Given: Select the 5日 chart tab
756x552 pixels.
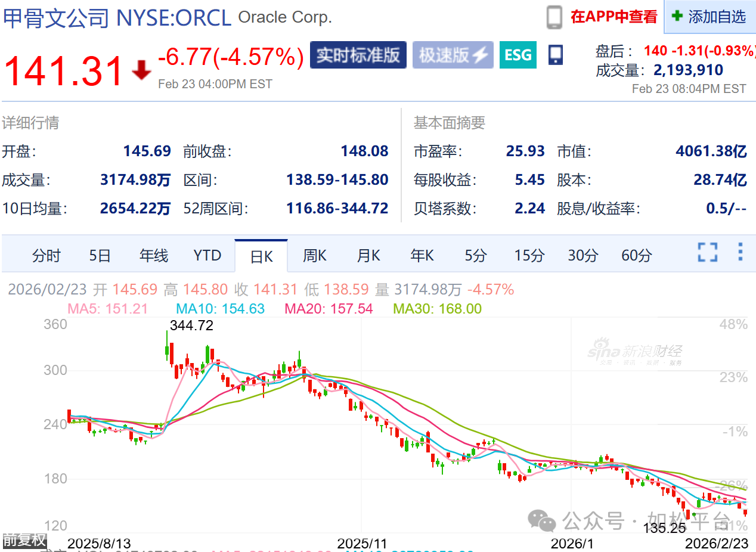Looking at the screenshot, I should point(100,256).
